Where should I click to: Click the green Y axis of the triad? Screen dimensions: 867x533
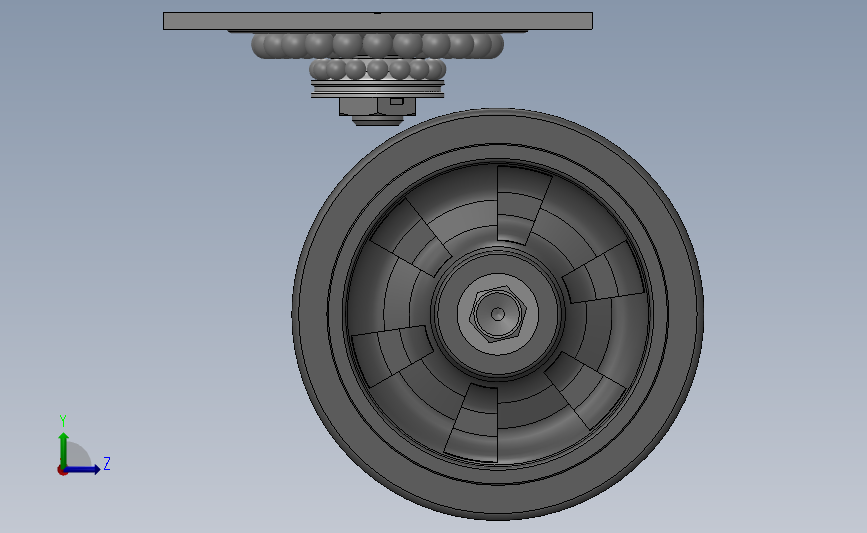tap(64, 449)
